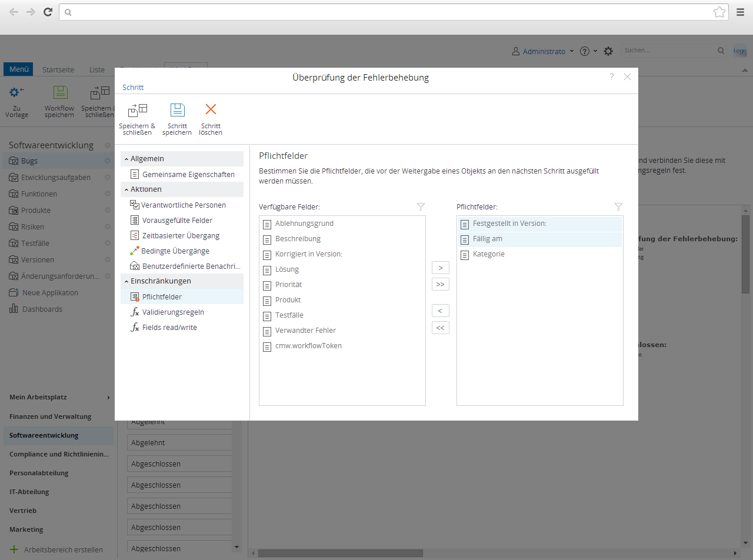Click the browser address bar
The height and width of the screenshot is (560, 753).
[393, 12]
